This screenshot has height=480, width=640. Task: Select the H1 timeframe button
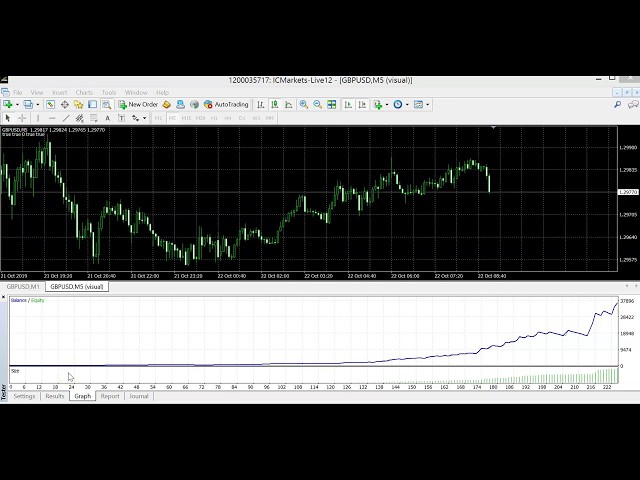[x=214, y=118]
